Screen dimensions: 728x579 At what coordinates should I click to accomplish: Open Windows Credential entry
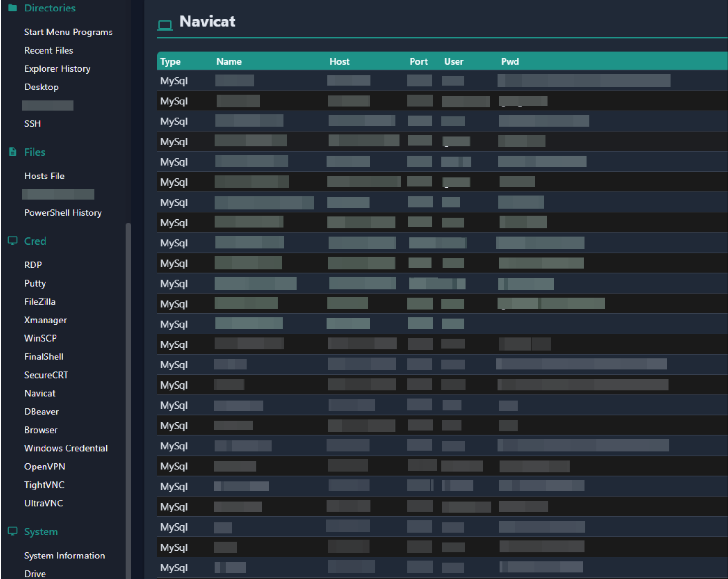pos(66,448)
